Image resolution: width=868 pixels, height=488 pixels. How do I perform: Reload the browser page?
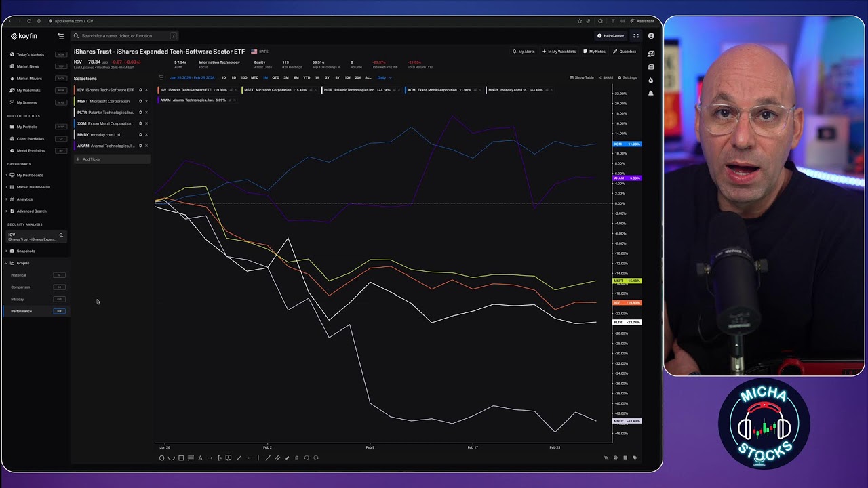28,21
